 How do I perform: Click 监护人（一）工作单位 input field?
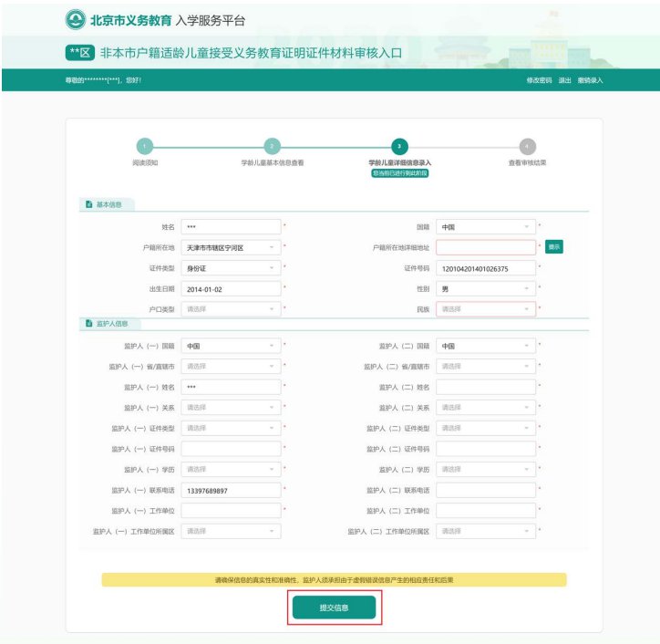(x=231, y=511)
